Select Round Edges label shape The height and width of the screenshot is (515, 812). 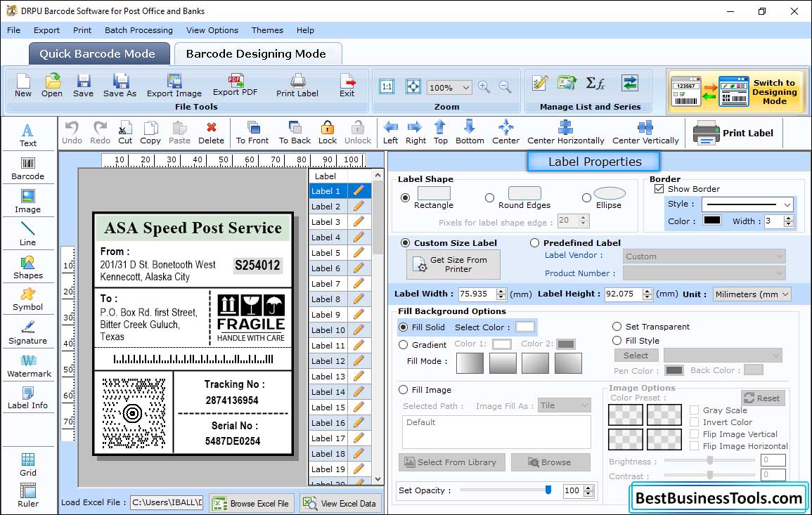489,197
